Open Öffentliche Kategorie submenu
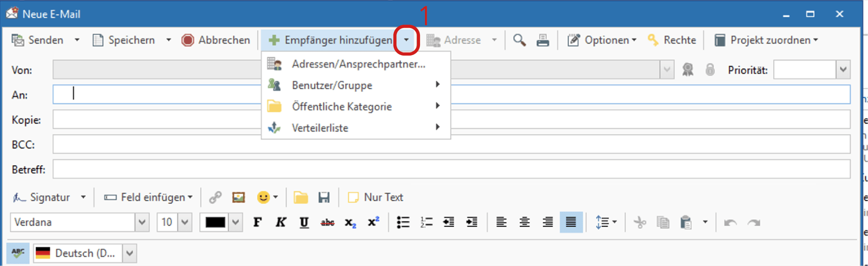868x266 pixels. (x=356, y=106)
